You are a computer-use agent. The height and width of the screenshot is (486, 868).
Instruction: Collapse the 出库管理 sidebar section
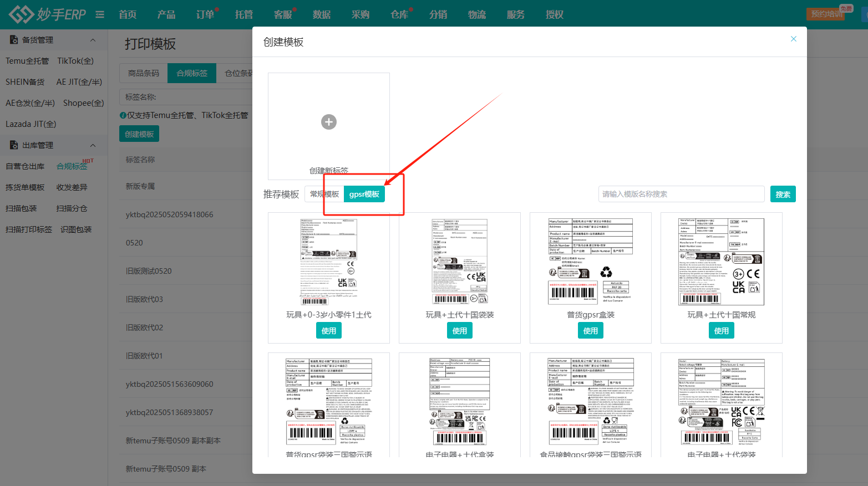[x=93, y=145]
